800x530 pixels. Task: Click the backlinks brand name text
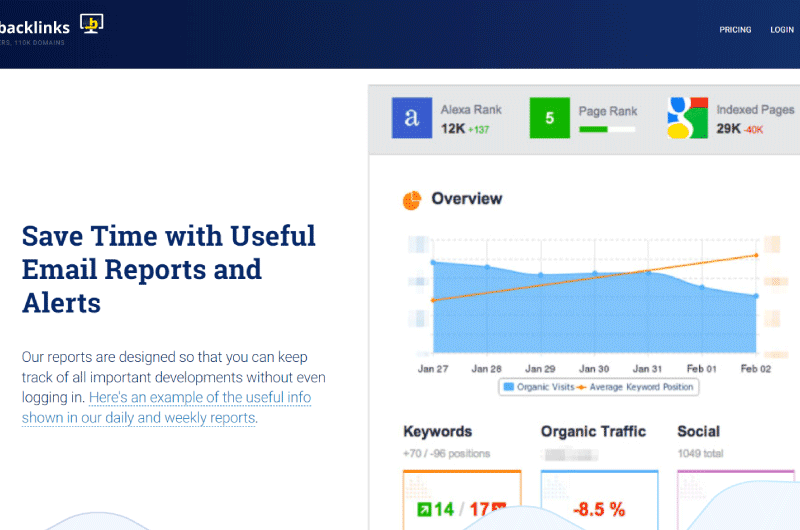(35, 27)
